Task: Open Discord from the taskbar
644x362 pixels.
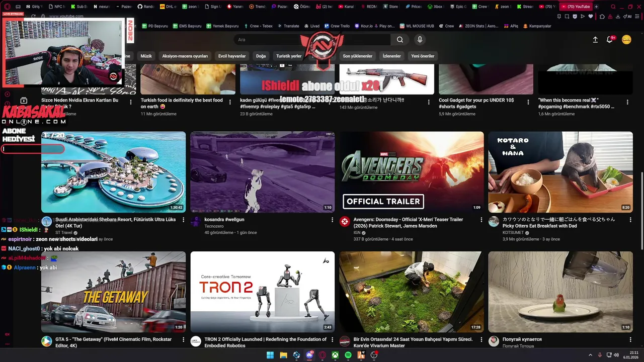Action: (x=309, y=355)
